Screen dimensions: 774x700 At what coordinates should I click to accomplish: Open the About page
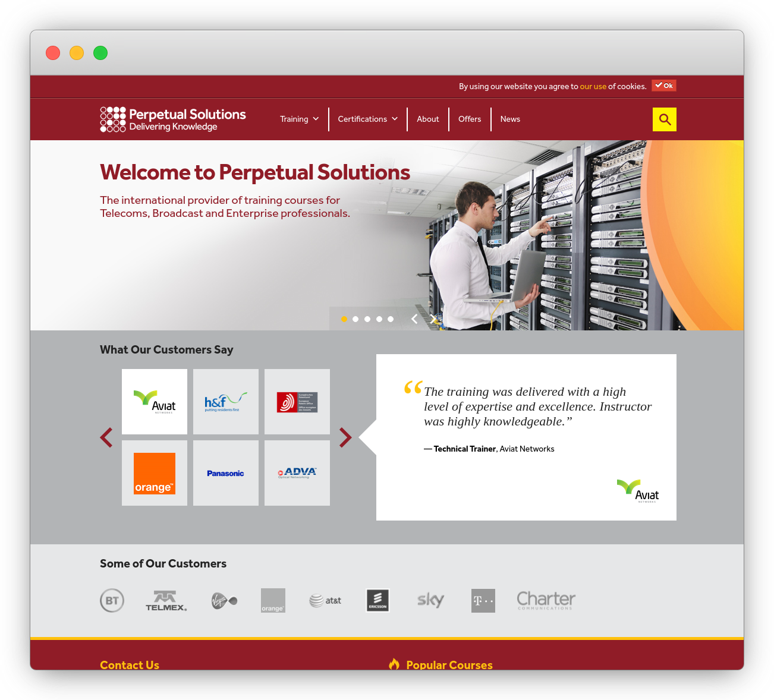tap(428, 119)
